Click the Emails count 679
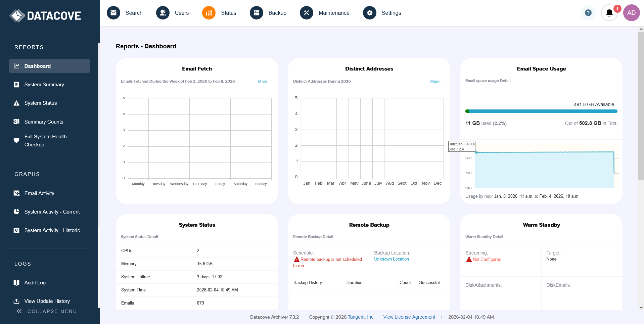The image size is (644, 324). tap(200, 303)
